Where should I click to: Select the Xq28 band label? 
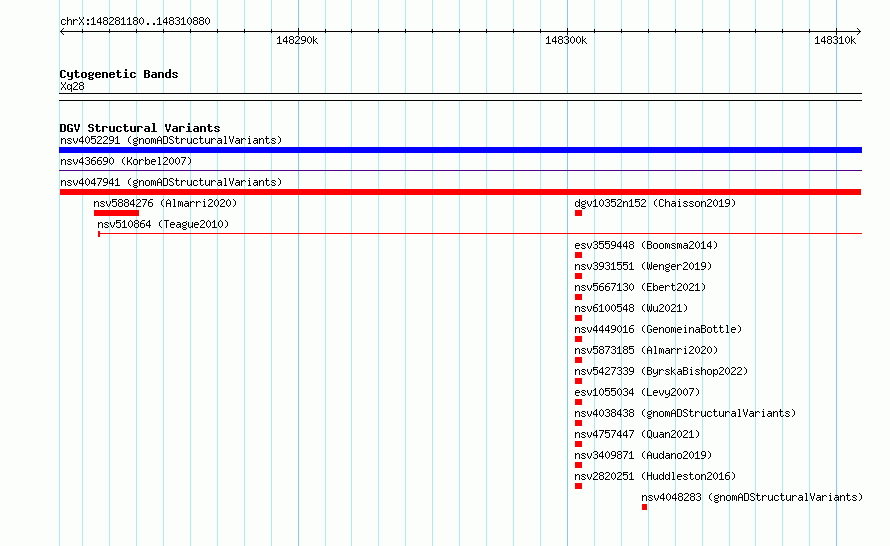click(72, 86)
